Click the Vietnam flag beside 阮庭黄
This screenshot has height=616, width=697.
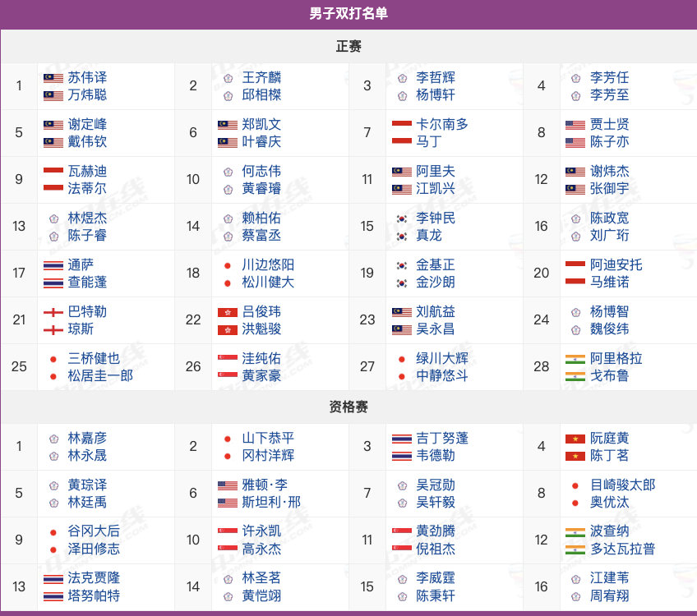[x=575, y=439]
